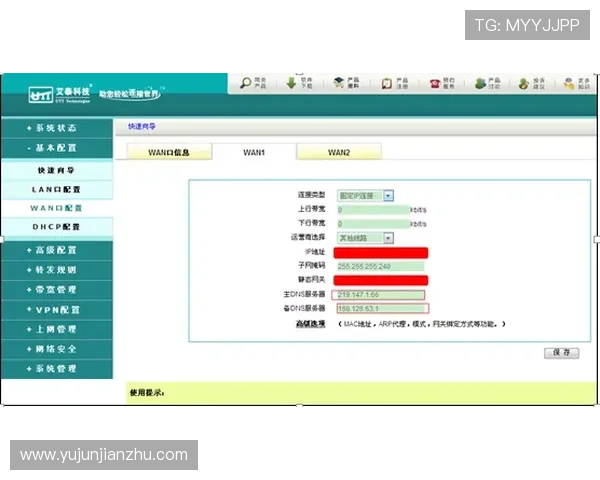
Task: Collapse 基本配置 menu section
Action: 57,148
